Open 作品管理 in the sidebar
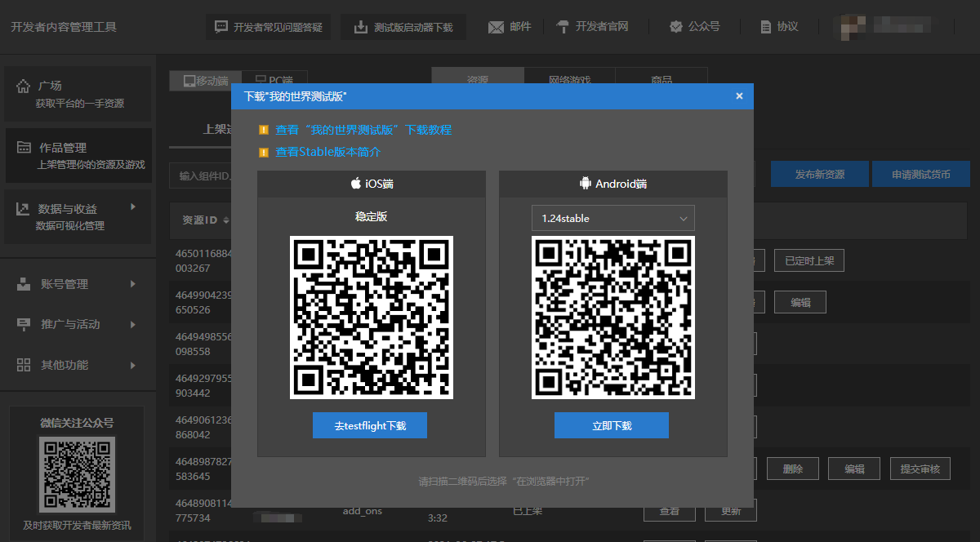 coord(78,155)
